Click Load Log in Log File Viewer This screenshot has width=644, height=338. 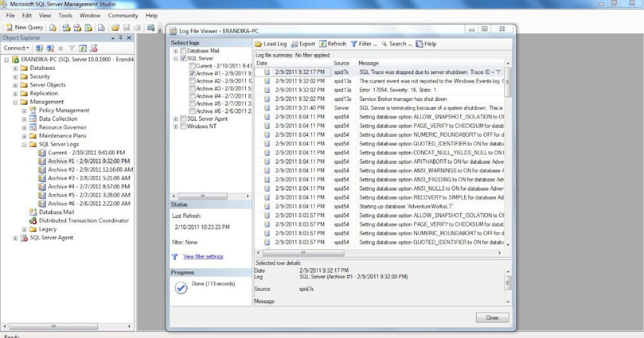270,43
